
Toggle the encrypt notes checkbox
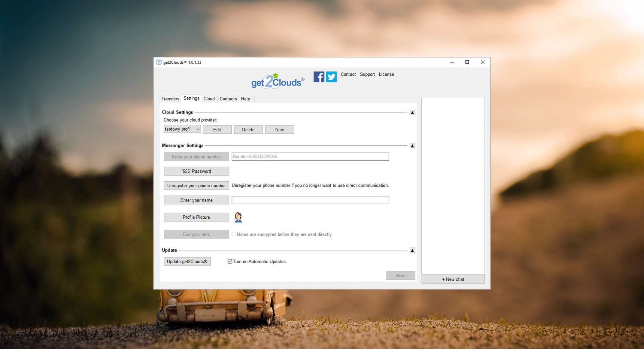[x=234, y=234]
